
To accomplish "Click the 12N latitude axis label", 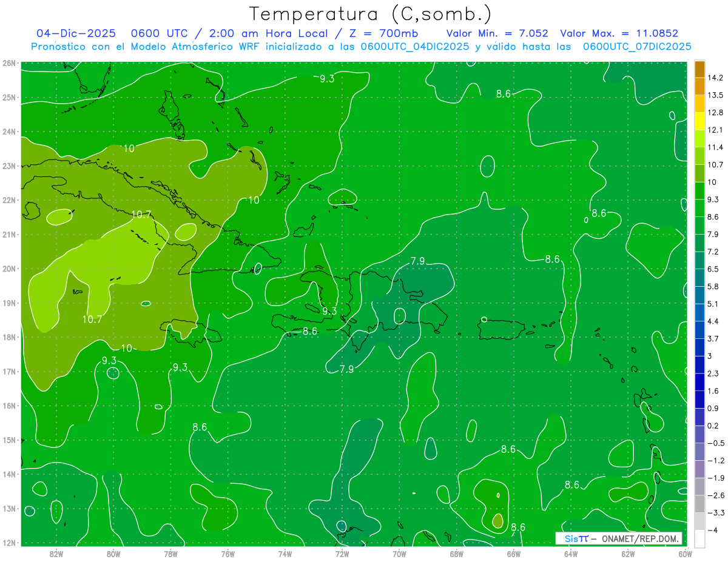I will (9, 543).
